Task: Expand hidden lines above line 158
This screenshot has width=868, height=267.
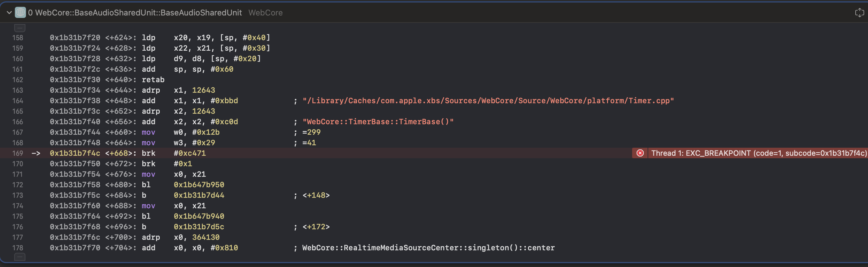Action: tap(20, 28)
